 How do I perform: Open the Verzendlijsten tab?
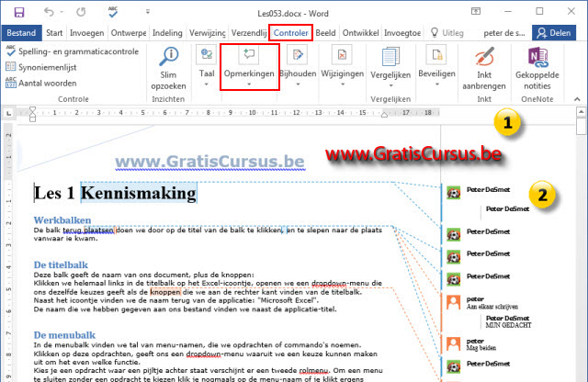pyautogui.click(x=249, y=33)
